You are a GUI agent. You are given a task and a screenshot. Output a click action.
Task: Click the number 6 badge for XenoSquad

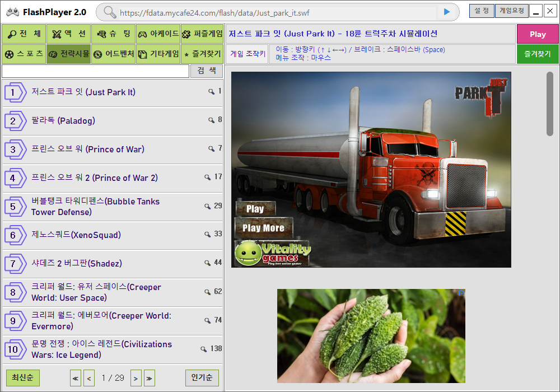click(x=15, y=235)
